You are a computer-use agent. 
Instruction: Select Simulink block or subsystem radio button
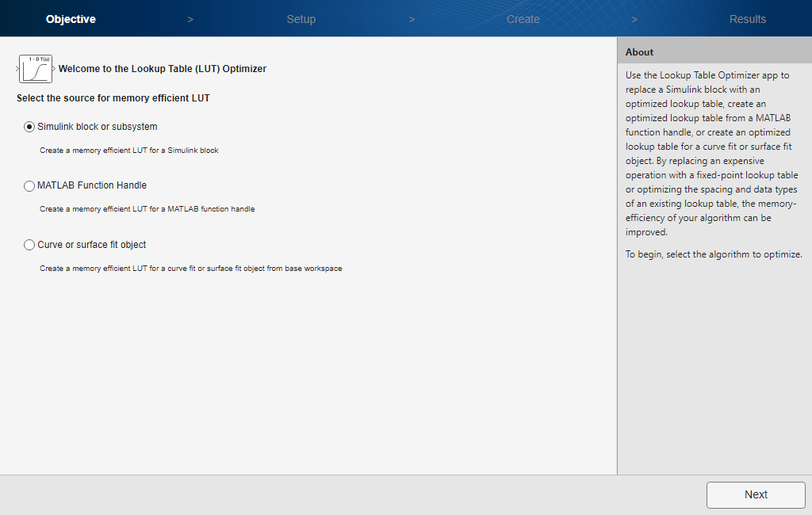click(29, 127)
